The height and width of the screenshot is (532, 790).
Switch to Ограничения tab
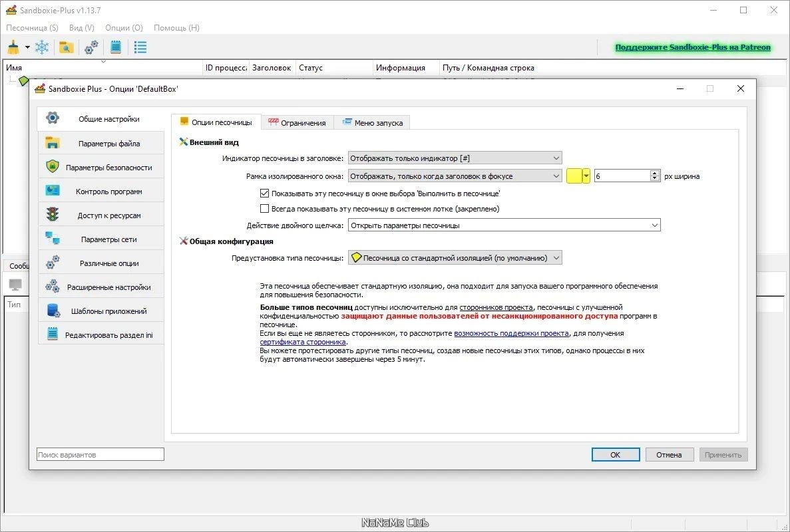pyautogui.click(x=297, y=122)
